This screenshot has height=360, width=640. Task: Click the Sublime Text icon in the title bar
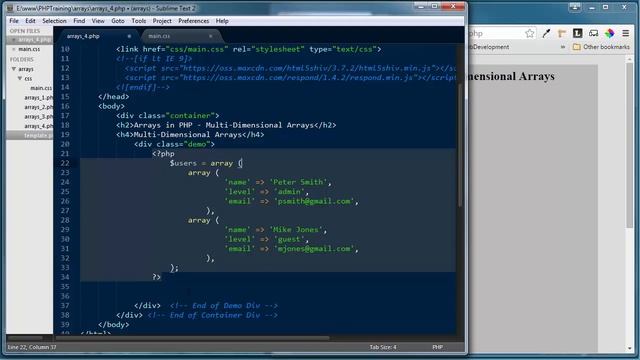coord(10,8)
